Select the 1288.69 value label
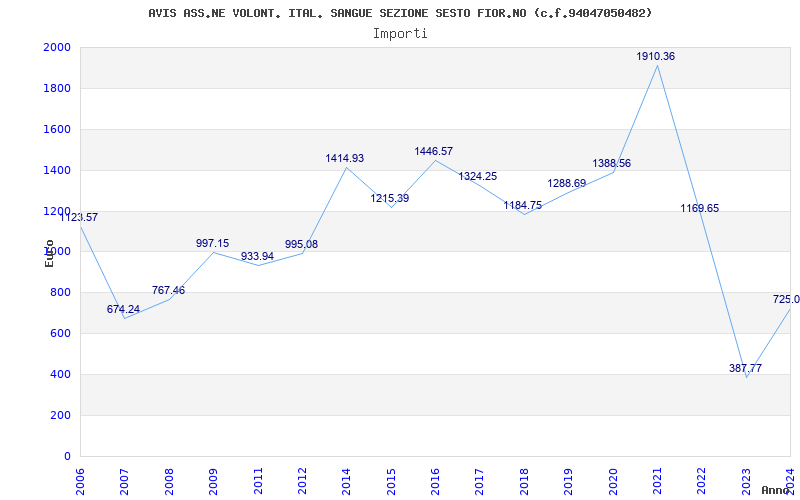 click(566, 184)
